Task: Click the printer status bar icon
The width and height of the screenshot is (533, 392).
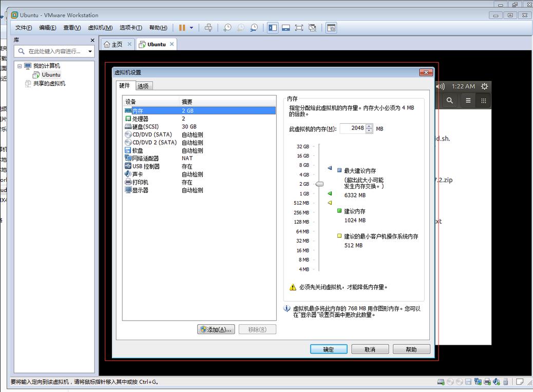Action: pos(487,382)
